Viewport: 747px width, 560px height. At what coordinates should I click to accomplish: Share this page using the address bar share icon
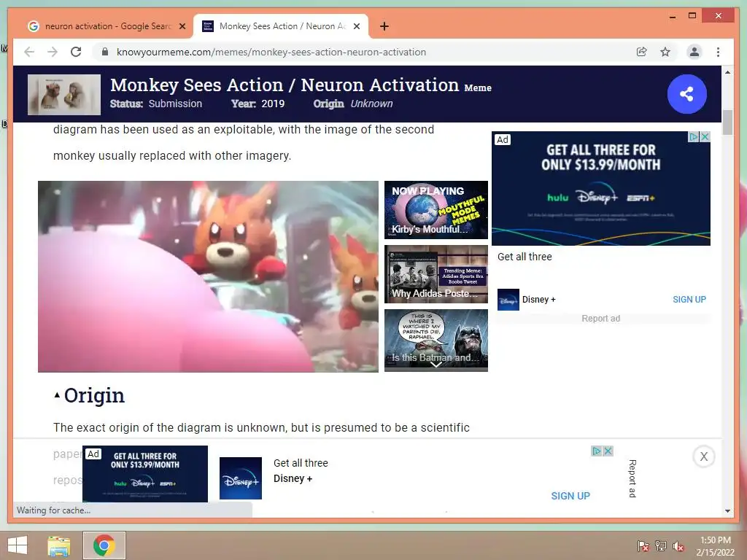tap(642, 52)
